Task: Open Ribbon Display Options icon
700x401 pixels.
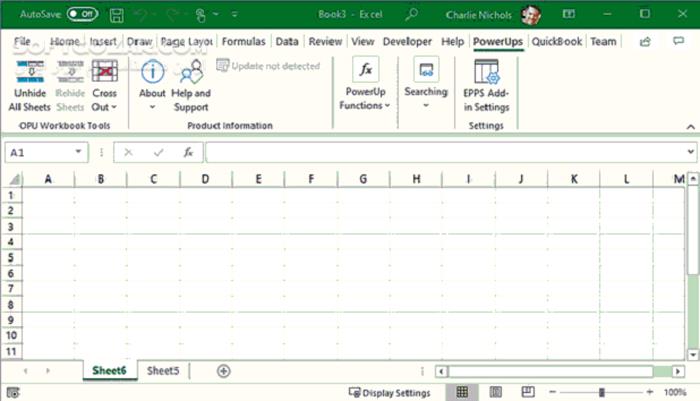Action: coord(568,14)
